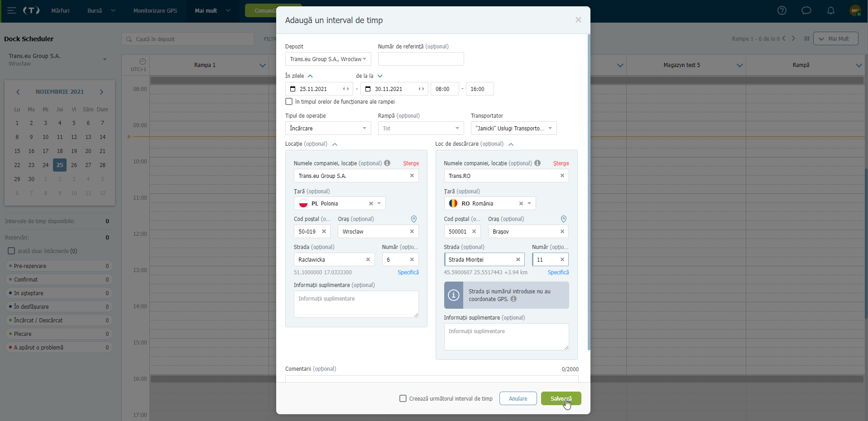
Task: Close the Adaugă un interval de timp dialog
Action: pos(578,20)
